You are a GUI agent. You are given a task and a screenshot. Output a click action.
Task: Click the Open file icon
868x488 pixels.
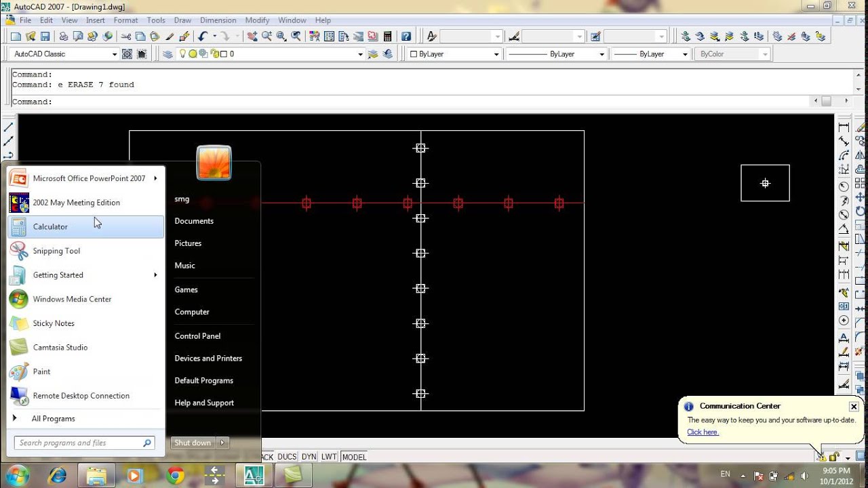pos(31,37)
